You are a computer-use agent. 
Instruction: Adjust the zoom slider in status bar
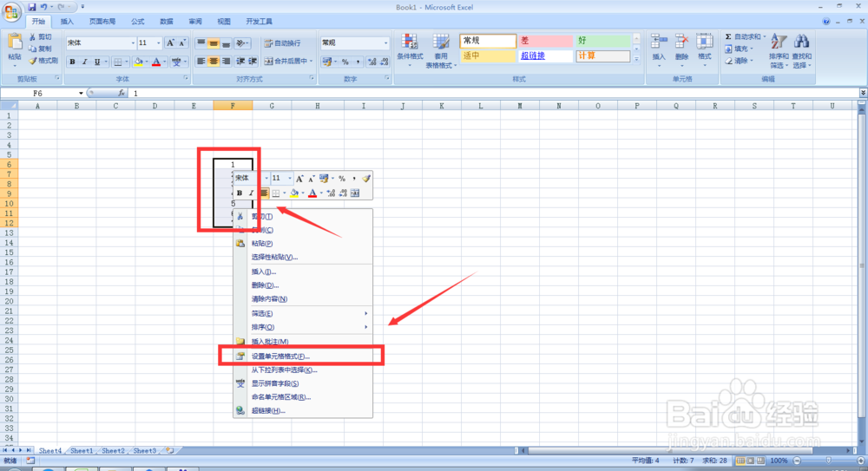pos(829,461)
